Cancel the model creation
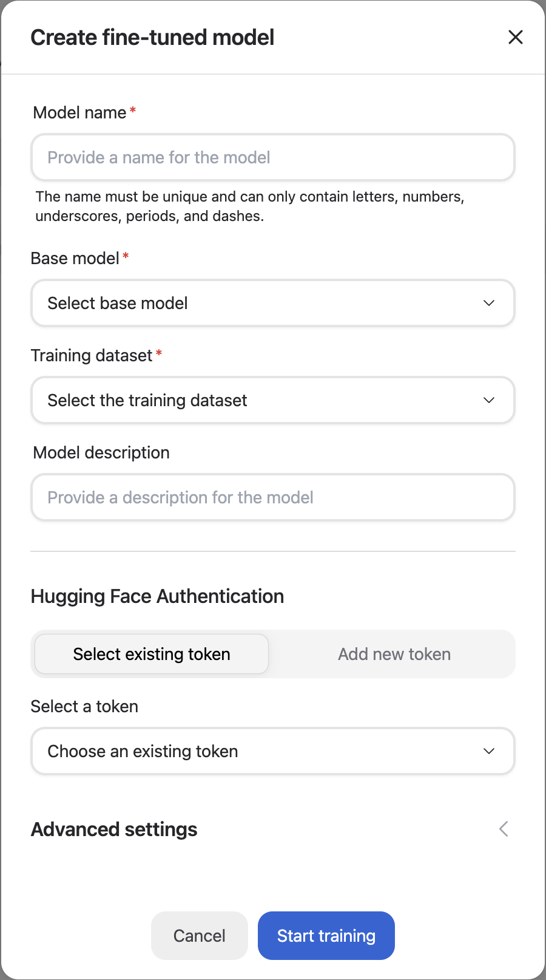Image resolution: width=546 pixels, height=980 pixels. point(199,936)
